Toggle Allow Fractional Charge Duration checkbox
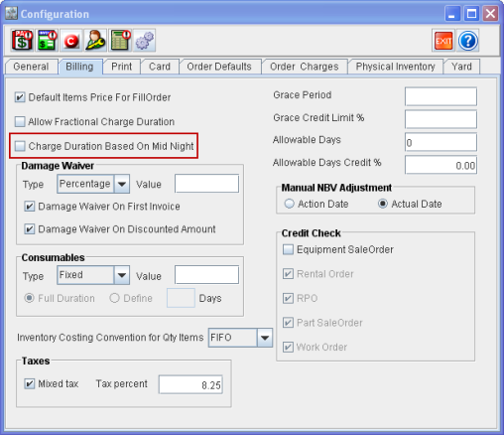504x435 pixels. coord(20,121)
